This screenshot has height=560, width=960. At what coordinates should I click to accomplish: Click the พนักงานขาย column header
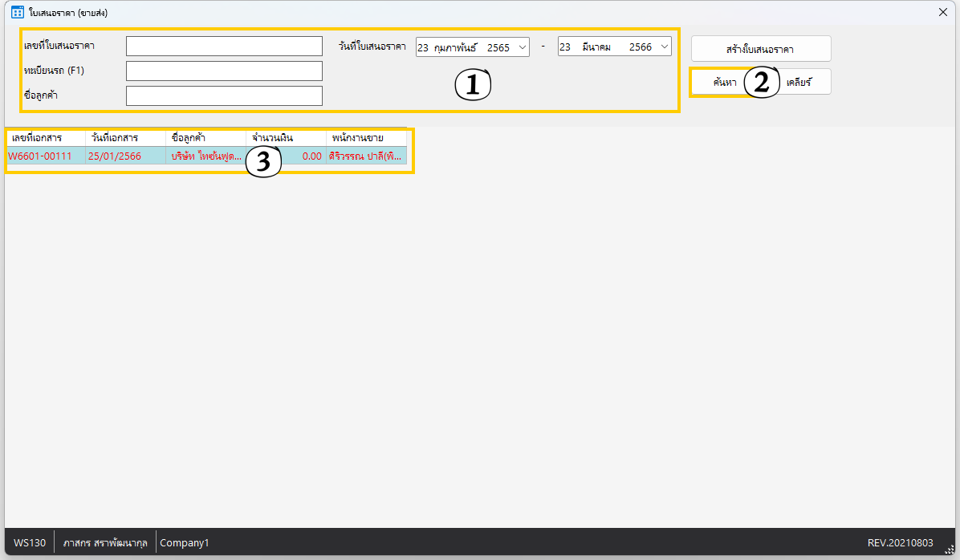click(366, 138)
